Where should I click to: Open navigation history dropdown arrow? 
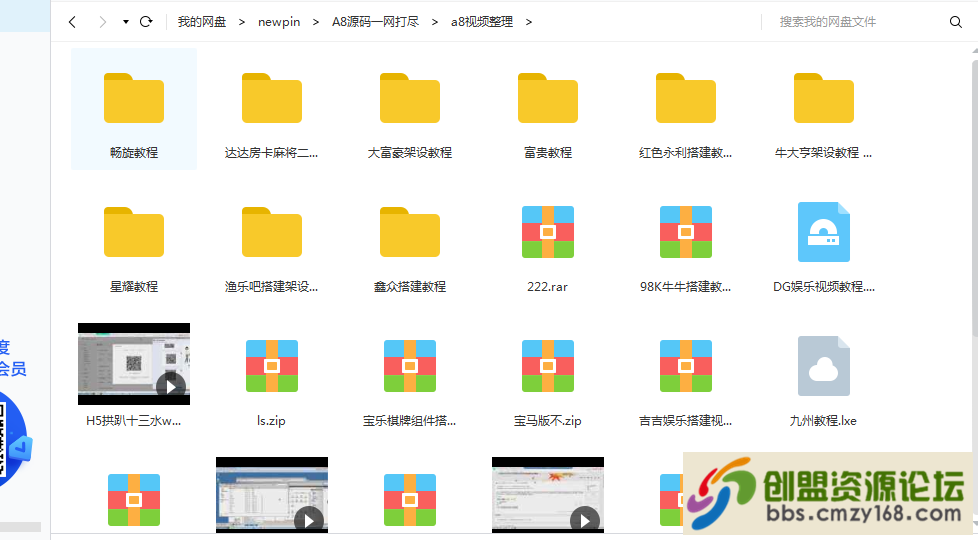pos(125,22)
